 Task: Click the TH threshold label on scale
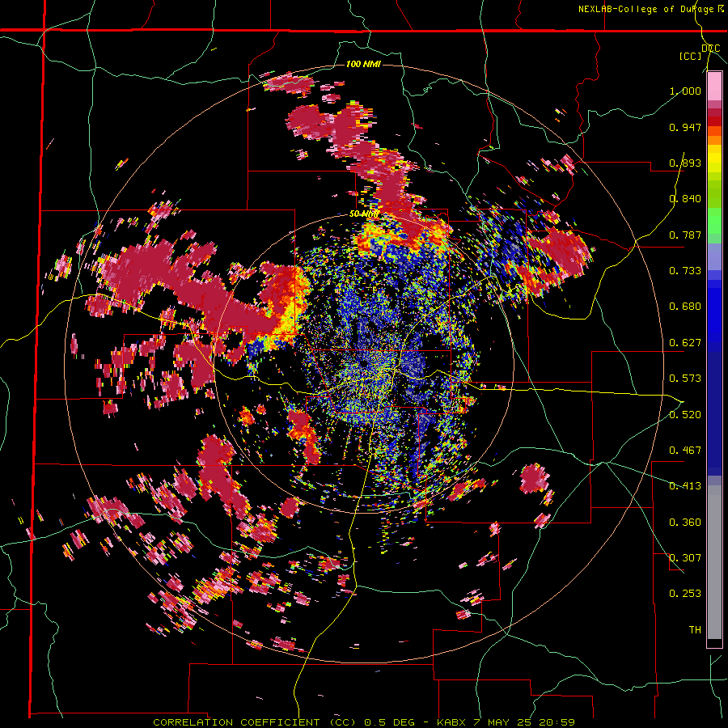click(x=695, y=630)
